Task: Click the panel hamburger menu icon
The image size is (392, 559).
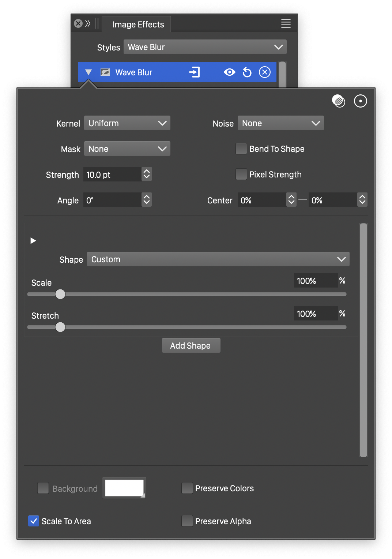Action: click(x=286, y=24)
